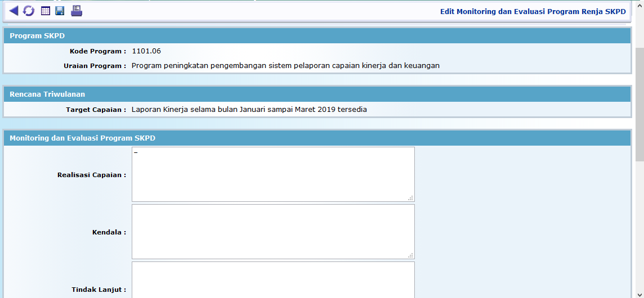Screen dimensions: 644x298
Task: Click the Kendala field label
Action: (x=109, y=232)
